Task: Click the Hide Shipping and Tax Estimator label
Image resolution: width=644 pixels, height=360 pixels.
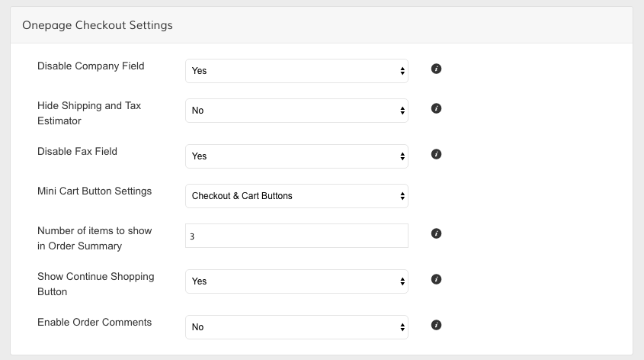Action: tap(90, 112)
